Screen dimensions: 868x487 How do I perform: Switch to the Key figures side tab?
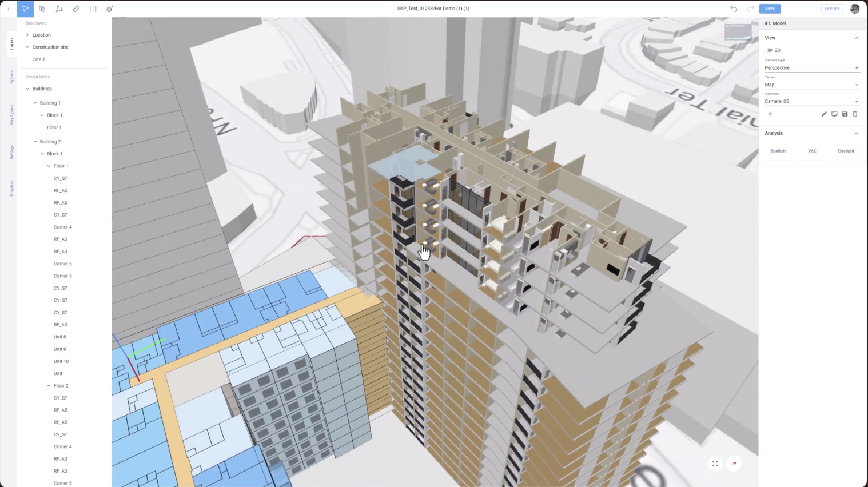(x=11, y=114)
